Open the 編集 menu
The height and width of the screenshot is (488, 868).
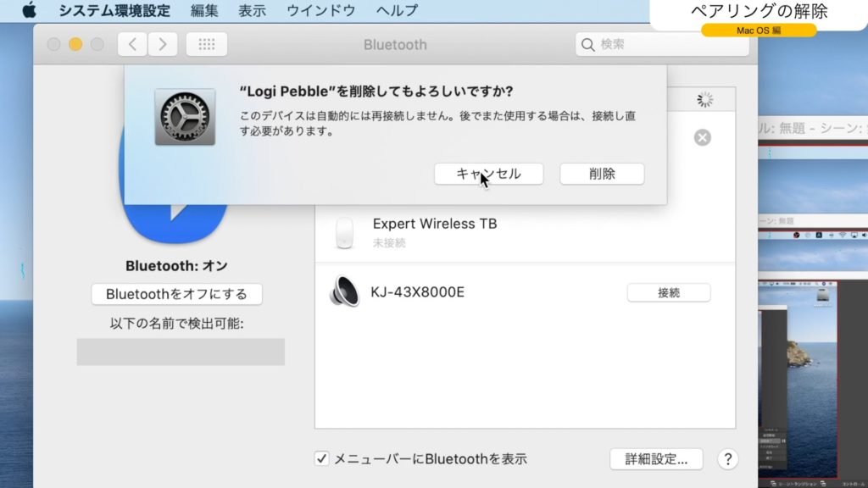point(204,10)
